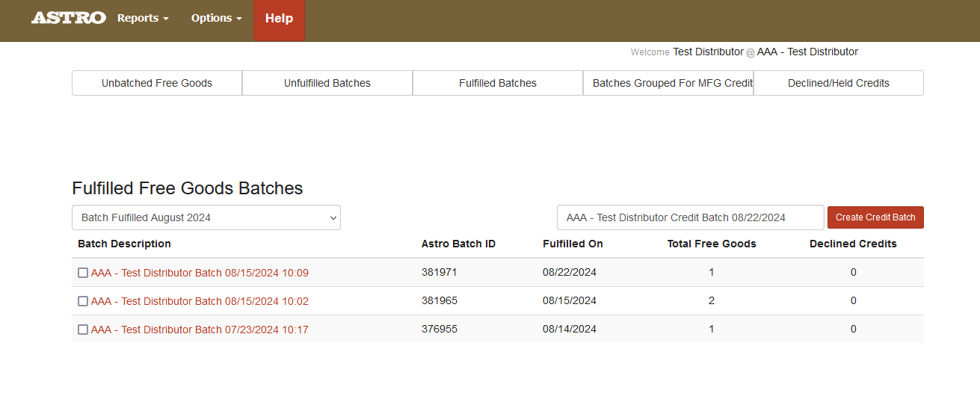Viewport: 980px width, 405px height.
Task: Select batch ID 381965
Action: coord(440,301)
